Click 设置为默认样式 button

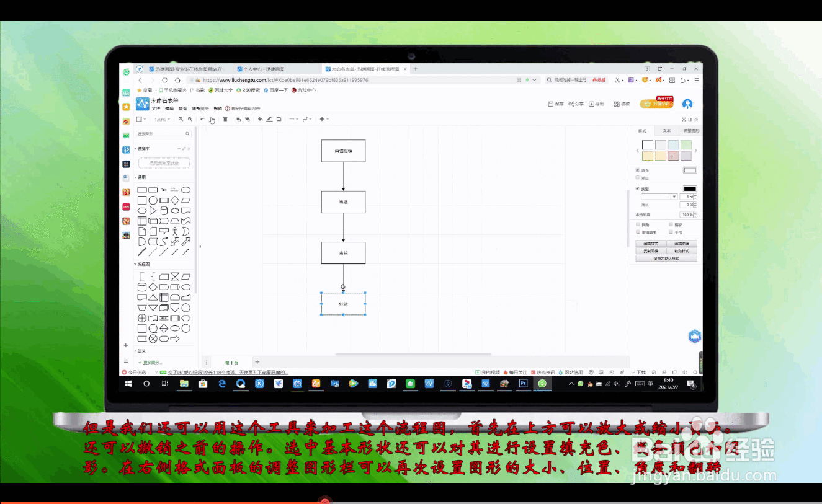point(666,258)
